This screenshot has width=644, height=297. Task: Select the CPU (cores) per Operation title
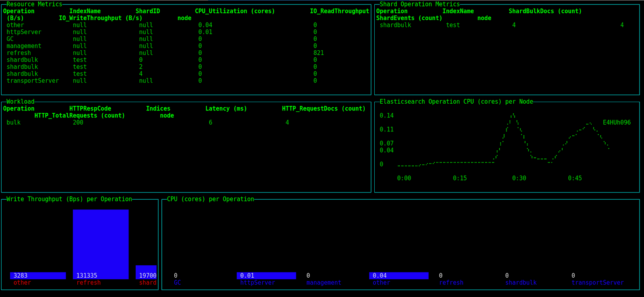[211, 199]
